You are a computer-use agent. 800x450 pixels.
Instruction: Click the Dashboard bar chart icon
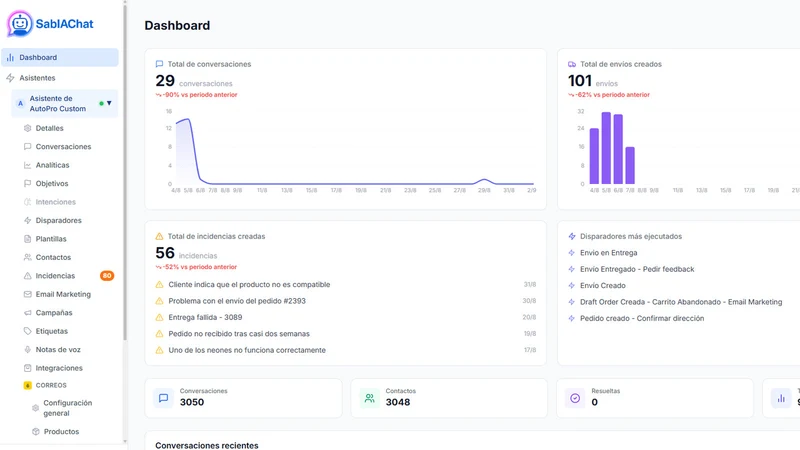pyautogui.click(x=10, y=57)
